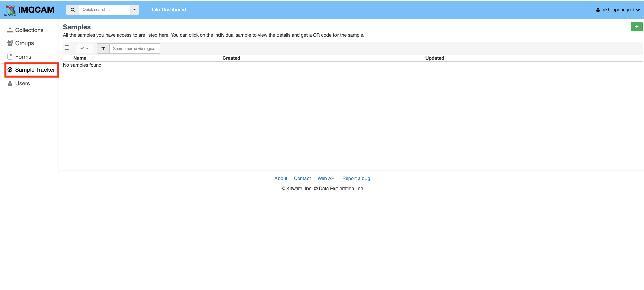Viewport: 644px width, 290px height.
Task: Open the quick search mode dropdown arrow
Action: (x=134, y=10)
